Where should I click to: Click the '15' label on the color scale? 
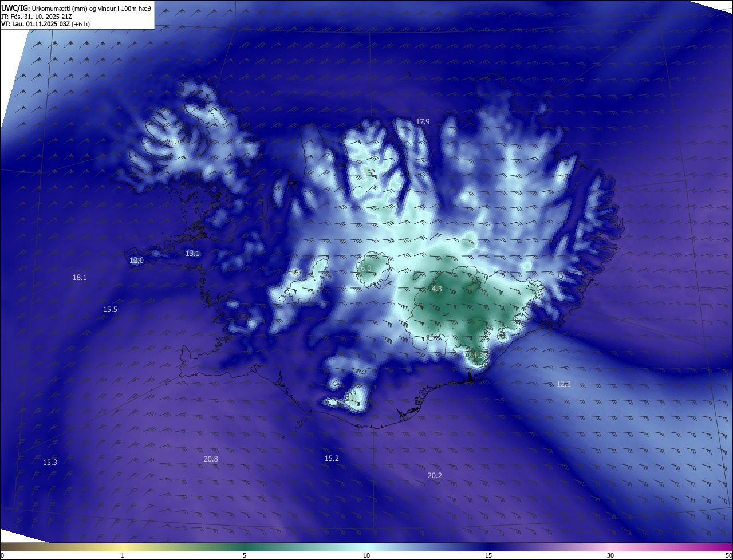click(488, 555)
